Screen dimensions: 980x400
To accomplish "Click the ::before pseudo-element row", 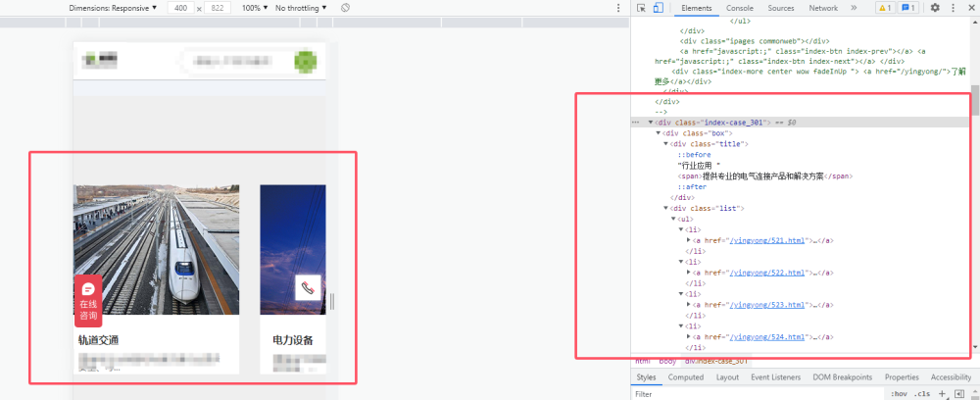I will coord(695,154).
